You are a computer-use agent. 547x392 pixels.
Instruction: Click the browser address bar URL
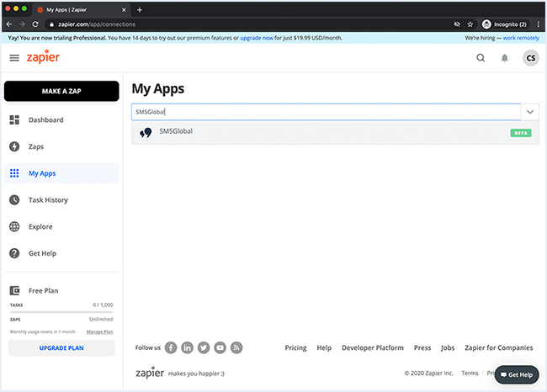pyautogui.click(x=97, y=24)
